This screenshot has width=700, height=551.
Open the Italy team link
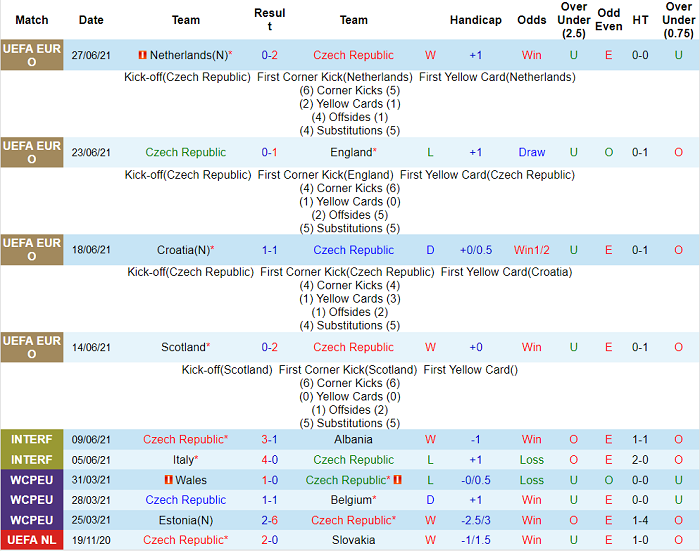point(182,460)
